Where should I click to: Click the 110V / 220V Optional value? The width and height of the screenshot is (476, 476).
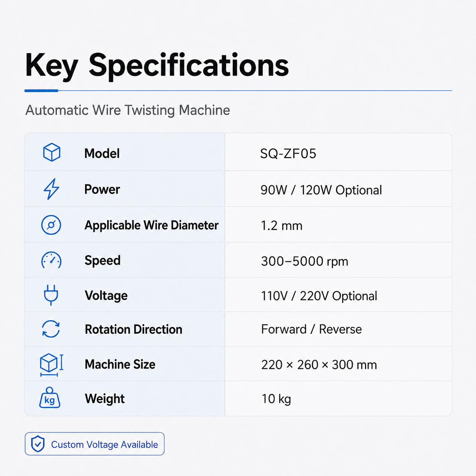[x=319, y=296]
